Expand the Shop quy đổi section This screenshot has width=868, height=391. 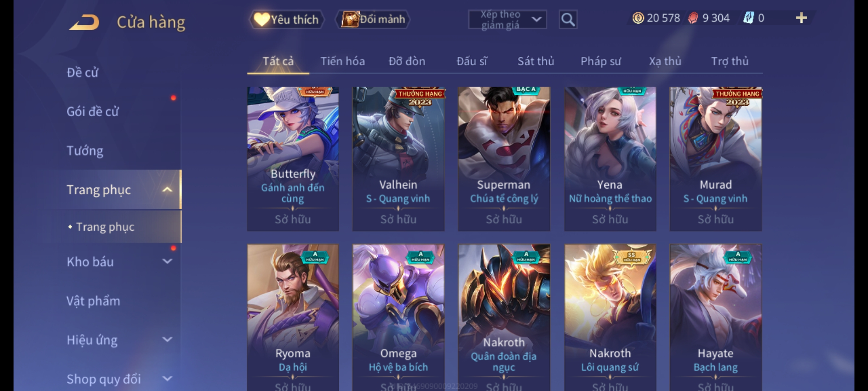(x=167, y=379)
